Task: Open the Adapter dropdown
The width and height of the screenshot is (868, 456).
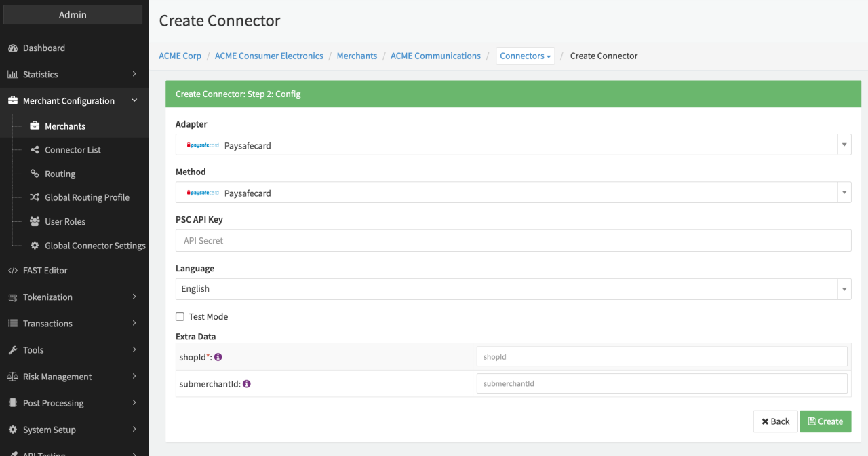Action: click(513, 145)
